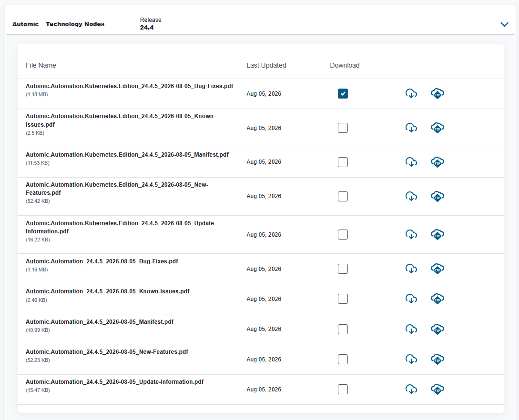Click the File Name column header
The image size is (519, 420).
[41, 66]
